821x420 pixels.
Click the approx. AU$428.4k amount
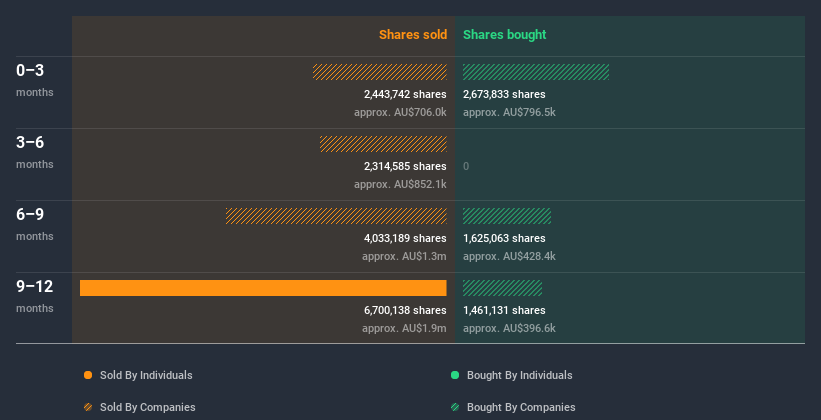click(x=509, y=256)
